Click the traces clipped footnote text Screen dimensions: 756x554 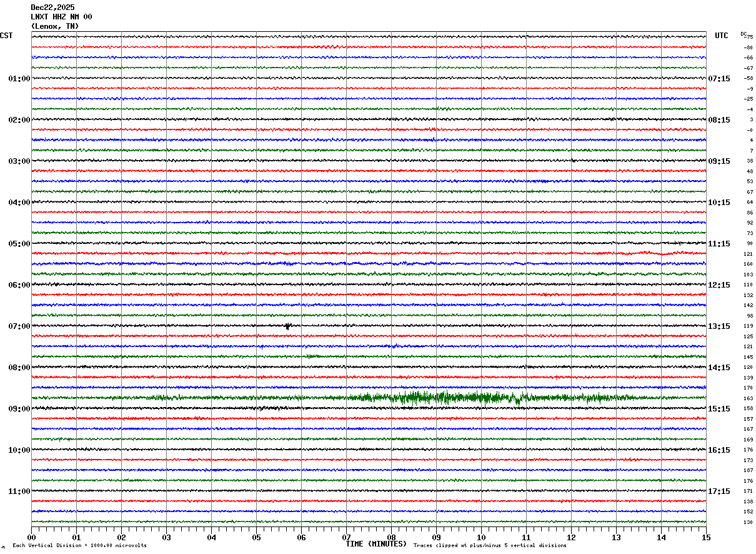[x=490, y=546]
